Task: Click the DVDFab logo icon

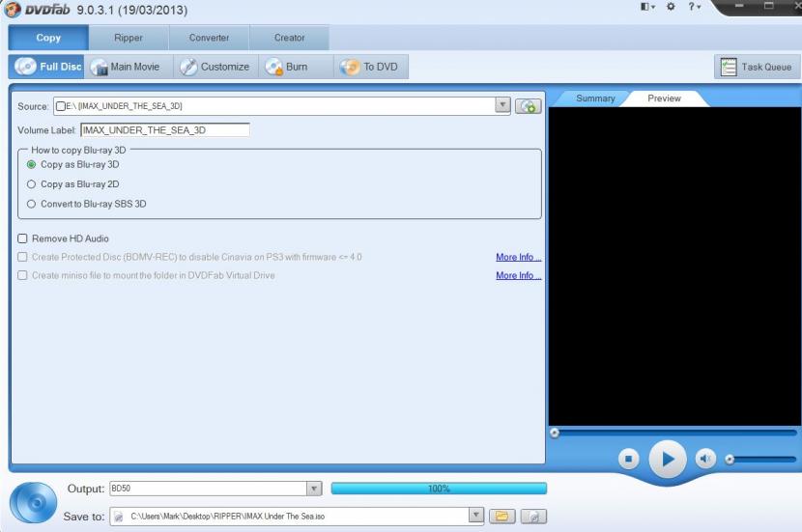Action: tap(12, 10)
